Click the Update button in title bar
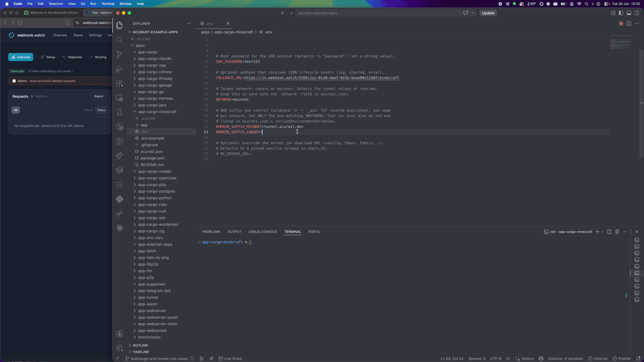 click(x=488, y=13)
